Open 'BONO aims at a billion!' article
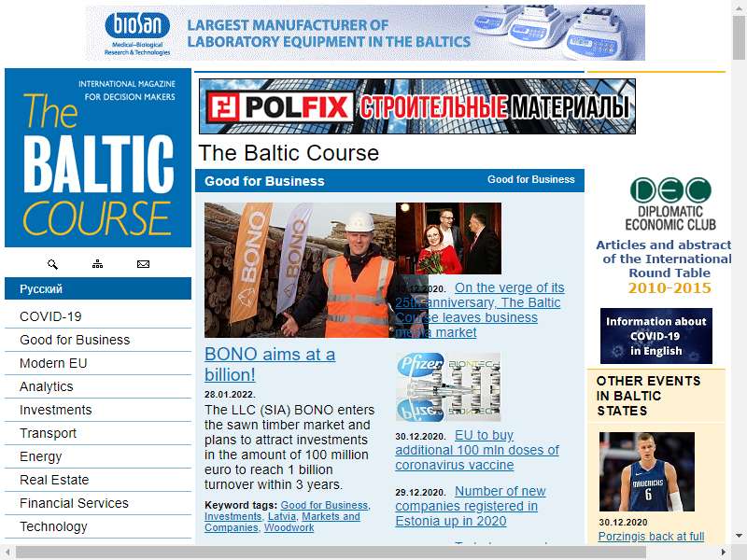The width and height of the screenshot is (747, 560). coord(270,364)
